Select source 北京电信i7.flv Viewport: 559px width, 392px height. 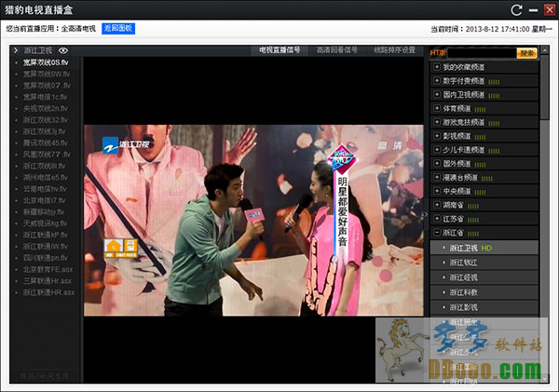point(46,200)
